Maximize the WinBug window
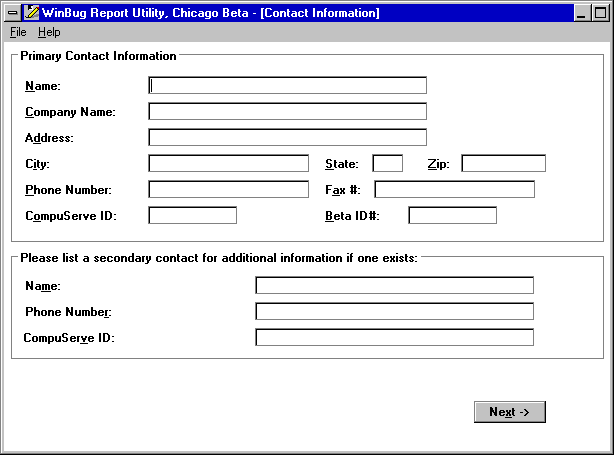This screenshot has width=614, height=455. 600,13
